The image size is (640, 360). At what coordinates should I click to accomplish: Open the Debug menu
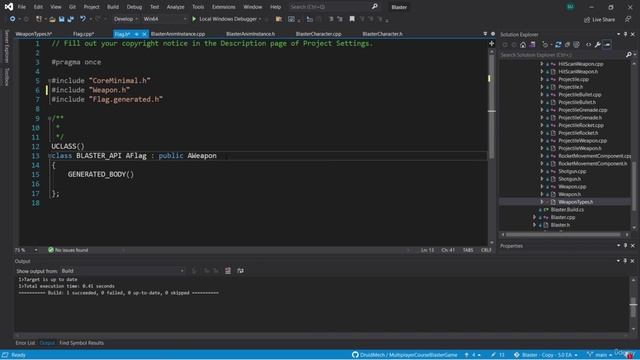(134, 7)
